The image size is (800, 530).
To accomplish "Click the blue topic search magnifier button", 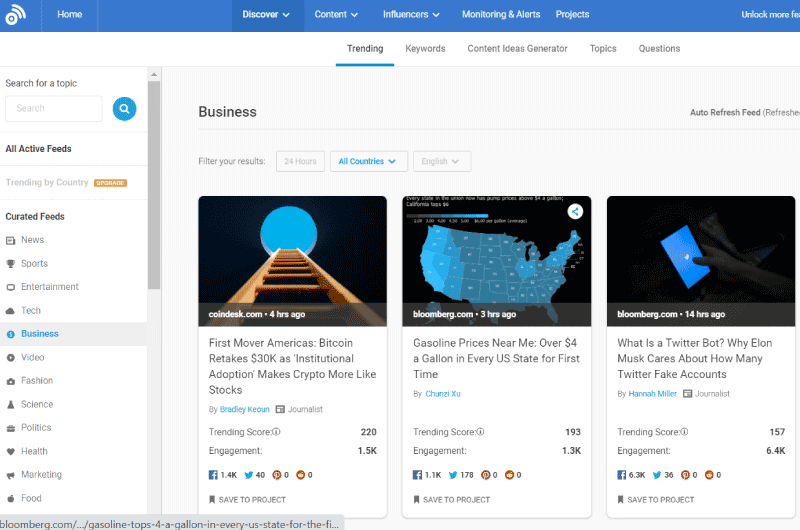I will coord(124,109).
